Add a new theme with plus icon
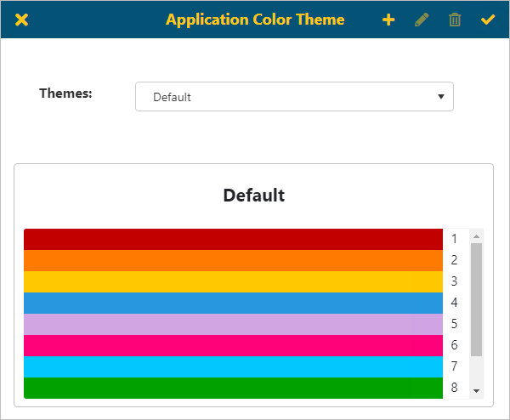The image size is (510, 420). (388, 20)
